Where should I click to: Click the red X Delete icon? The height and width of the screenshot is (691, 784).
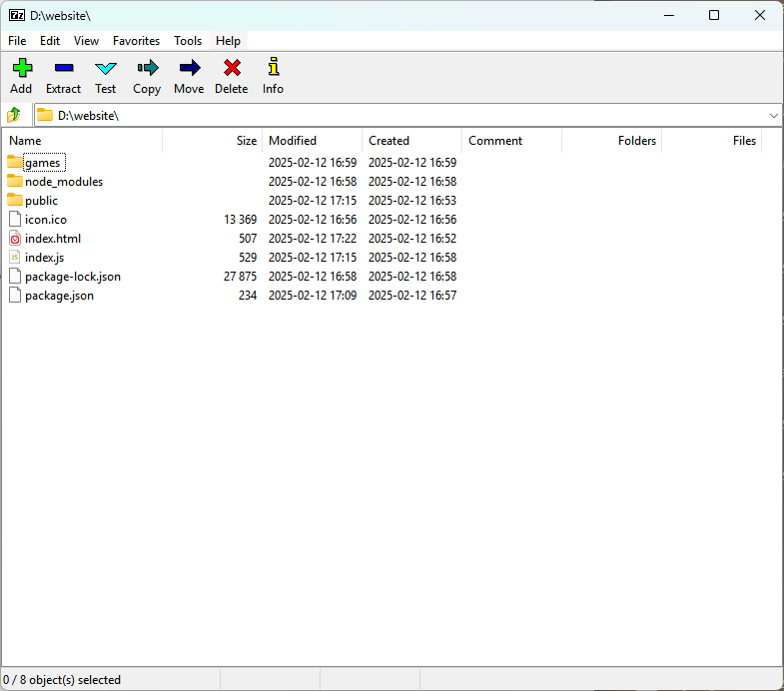tap(232, 68)
